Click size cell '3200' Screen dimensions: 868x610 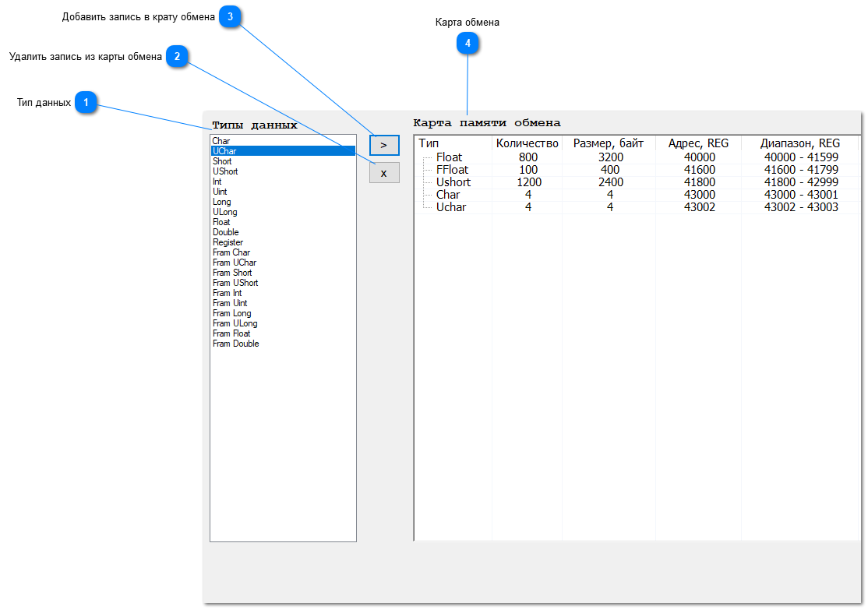[611, 157]
